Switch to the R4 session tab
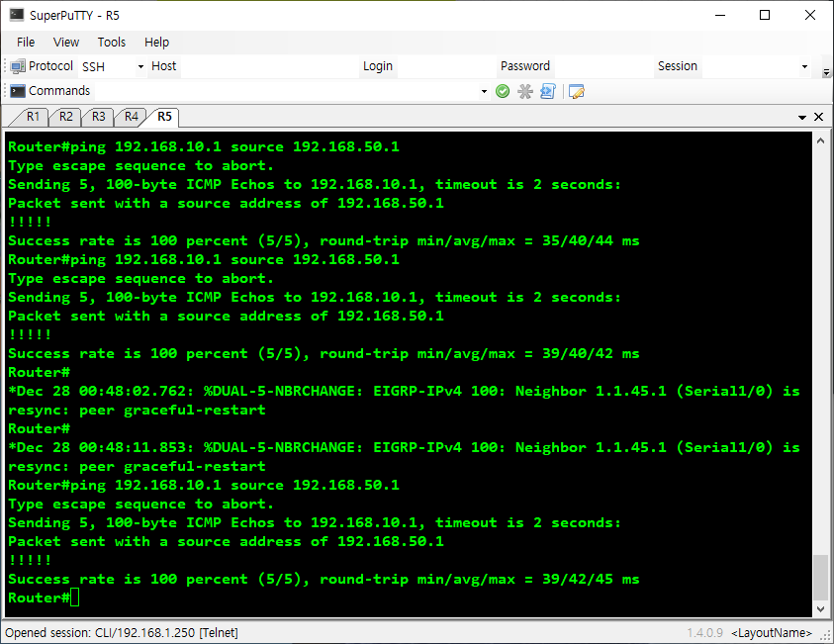 coord(132,117)
